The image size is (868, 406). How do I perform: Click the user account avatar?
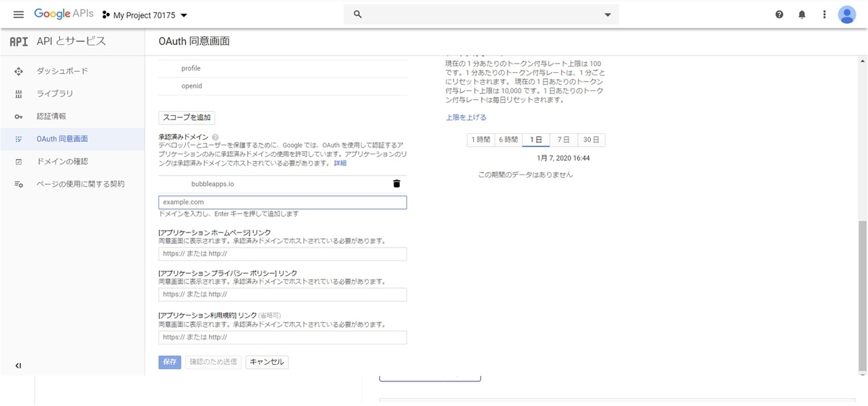pos(847,14)
